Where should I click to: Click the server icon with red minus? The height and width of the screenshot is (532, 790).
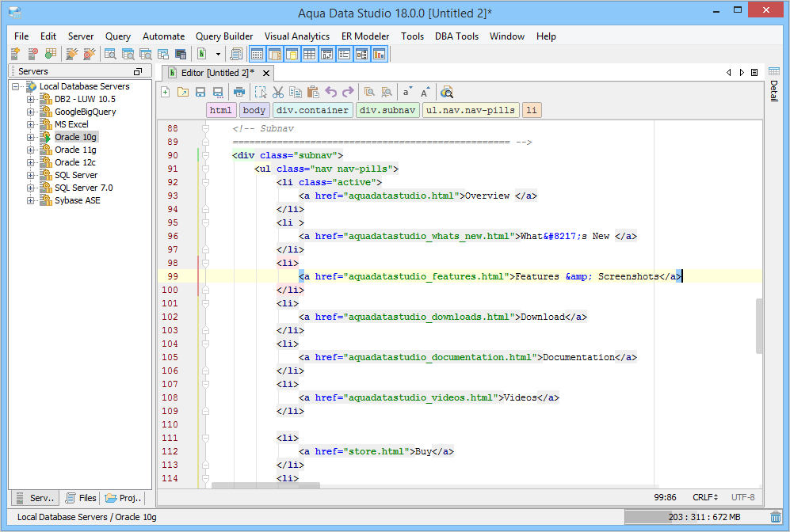(x=32, y=54)
